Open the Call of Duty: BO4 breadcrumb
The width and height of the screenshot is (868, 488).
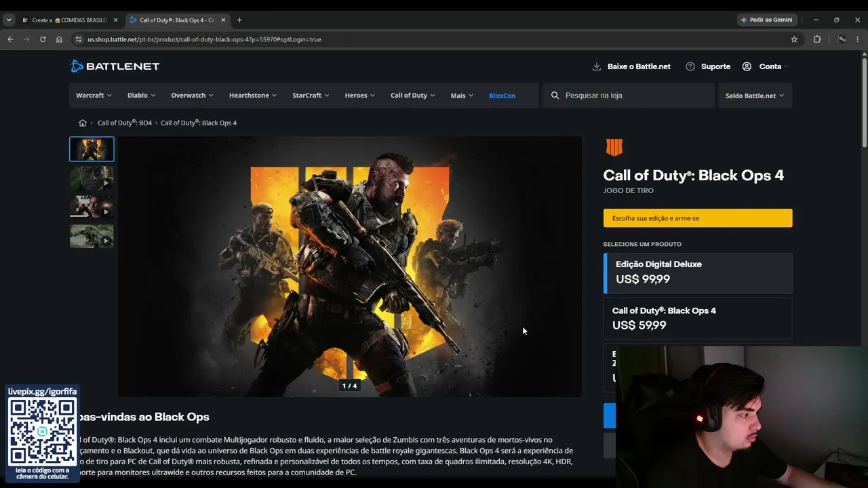125,123
